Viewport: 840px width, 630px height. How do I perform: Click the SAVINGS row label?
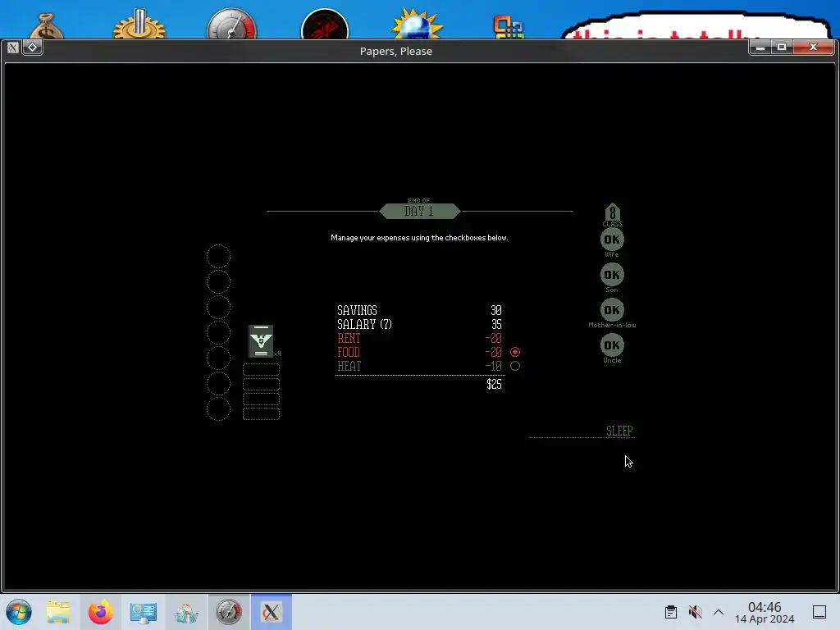[x=357, y=310]
